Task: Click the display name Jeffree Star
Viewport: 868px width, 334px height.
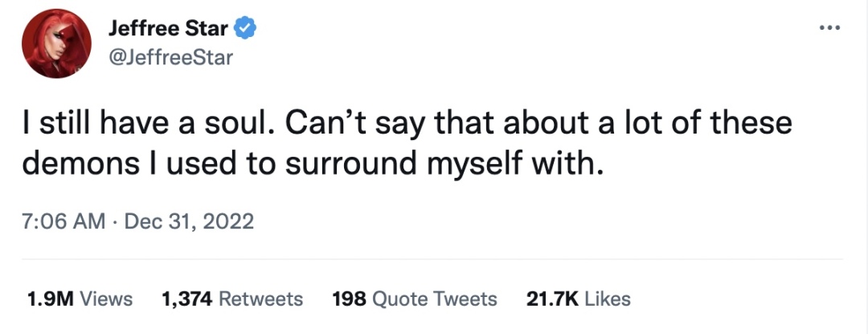Action: (169, 29)
